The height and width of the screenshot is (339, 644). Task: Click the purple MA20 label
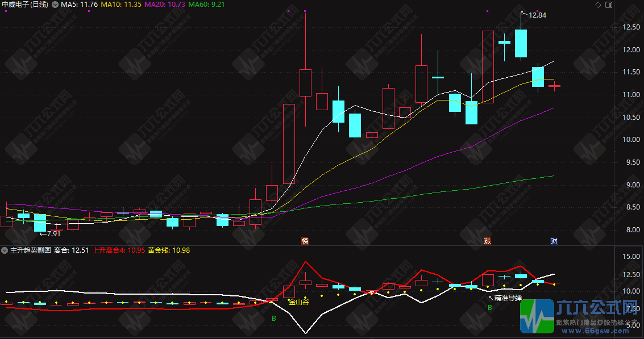[x=165, y=5]
